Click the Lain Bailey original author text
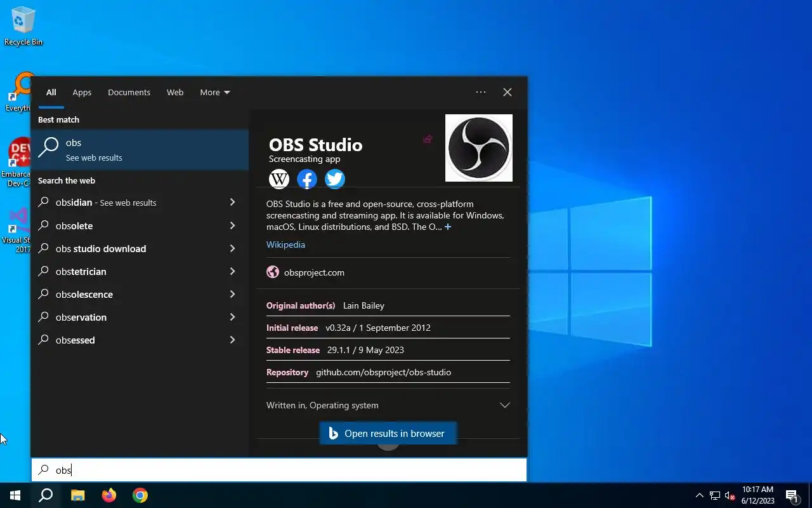Viewport: 812px width, 508px height. [363, 305]
